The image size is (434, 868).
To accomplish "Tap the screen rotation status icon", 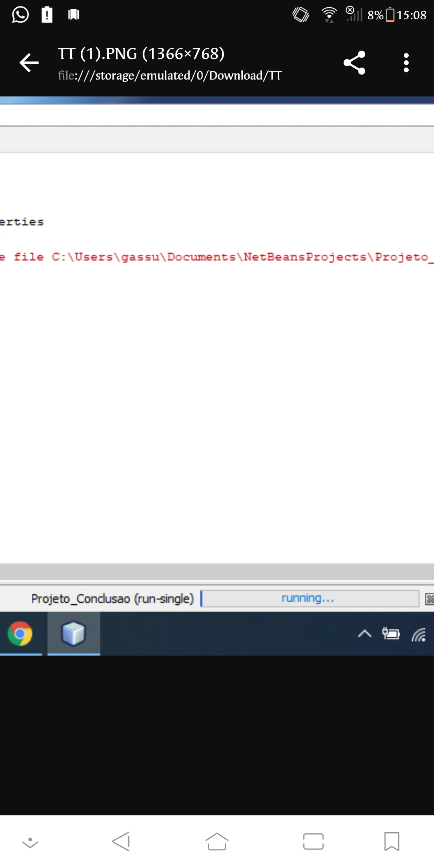I will [x=301, y=15].
